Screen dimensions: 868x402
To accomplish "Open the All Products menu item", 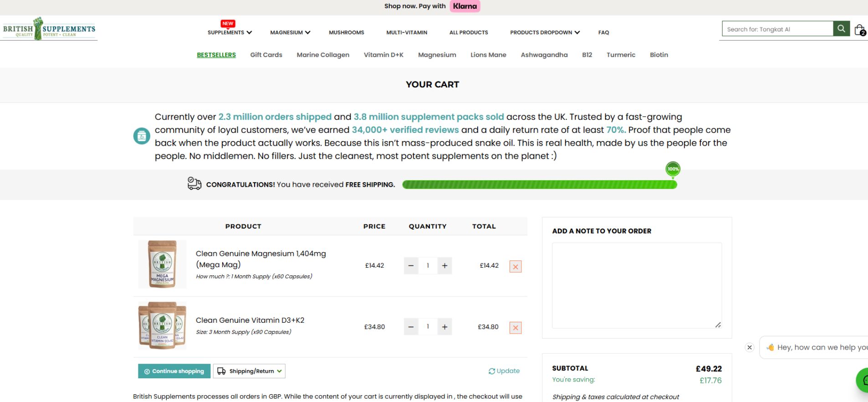I will pos(469,32).
